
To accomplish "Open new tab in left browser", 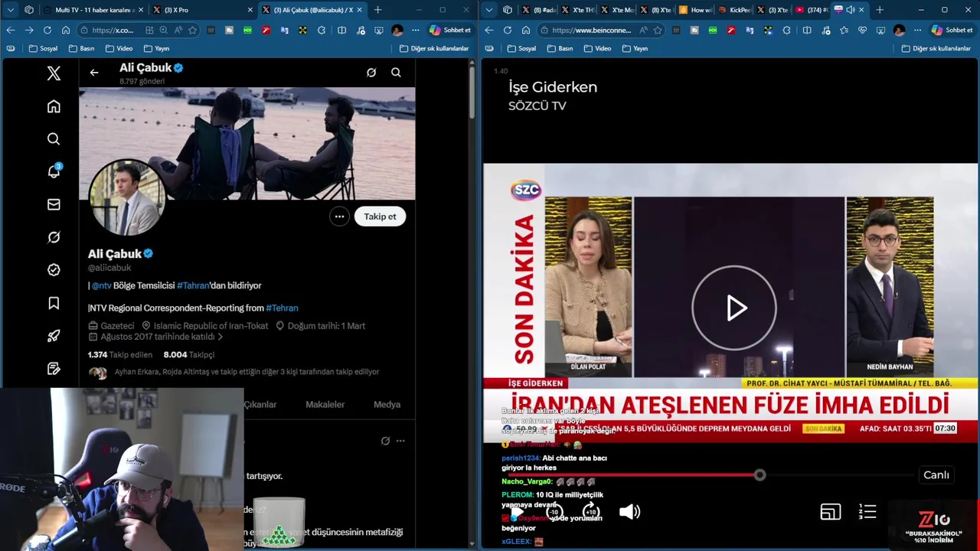I will tap(377, 10).
